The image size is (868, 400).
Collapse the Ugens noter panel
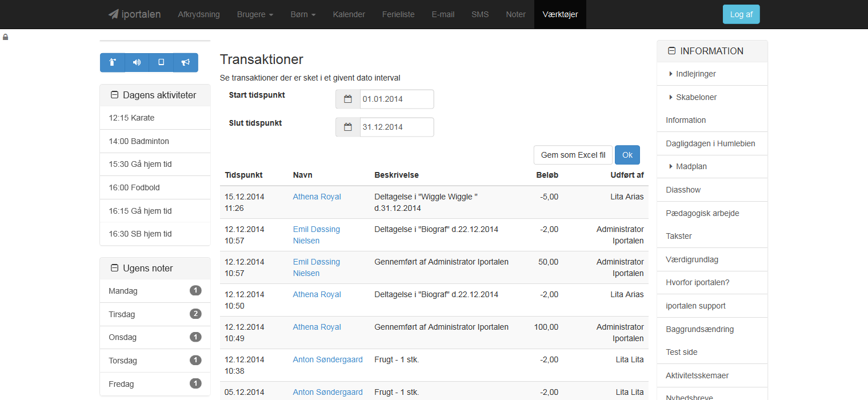click(114, 269)
